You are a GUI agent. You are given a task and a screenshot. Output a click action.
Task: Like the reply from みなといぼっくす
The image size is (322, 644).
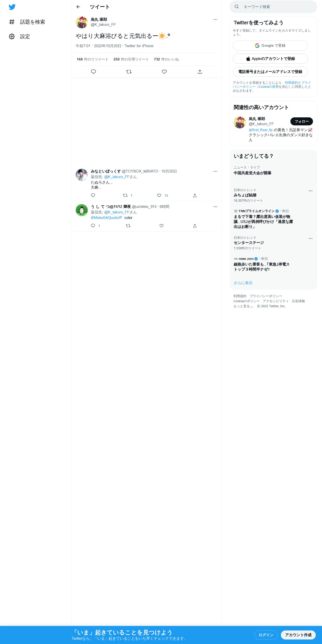(159, 195)
